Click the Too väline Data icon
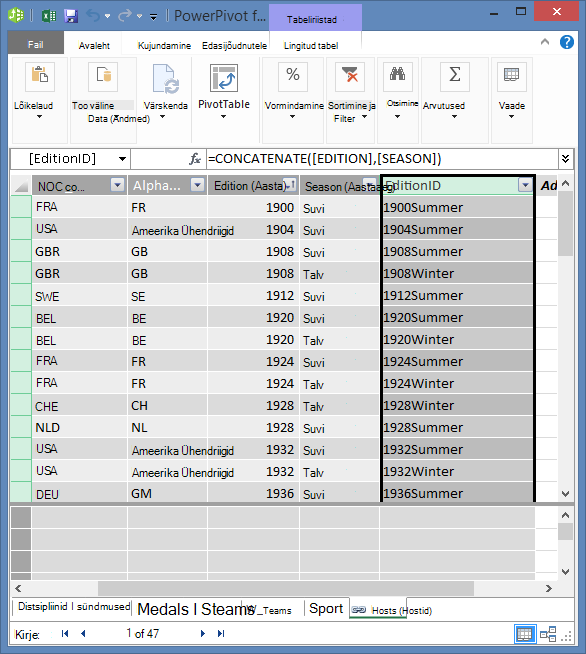The height and width of the screenshot is (654, 586). [103, 76]
